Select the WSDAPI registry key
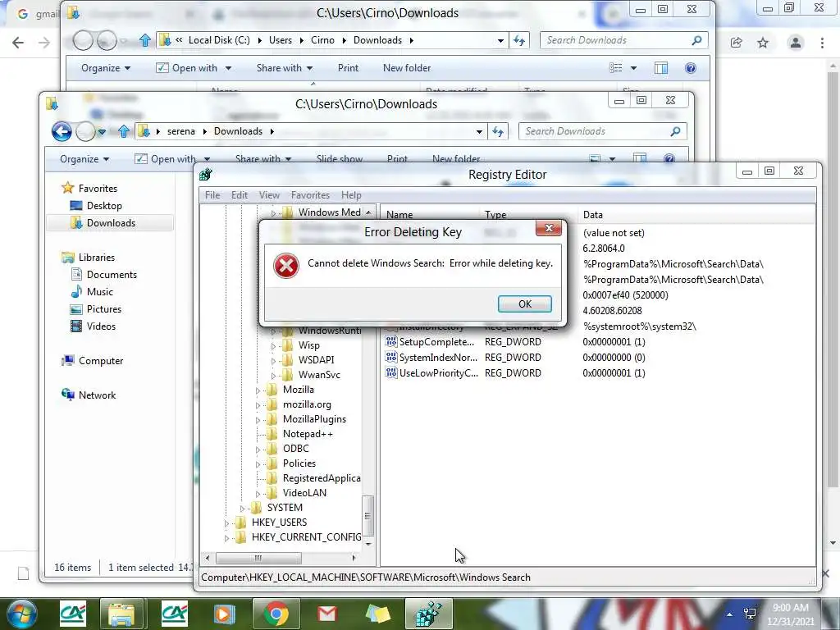Screen dimensions: 840x630 316,360
